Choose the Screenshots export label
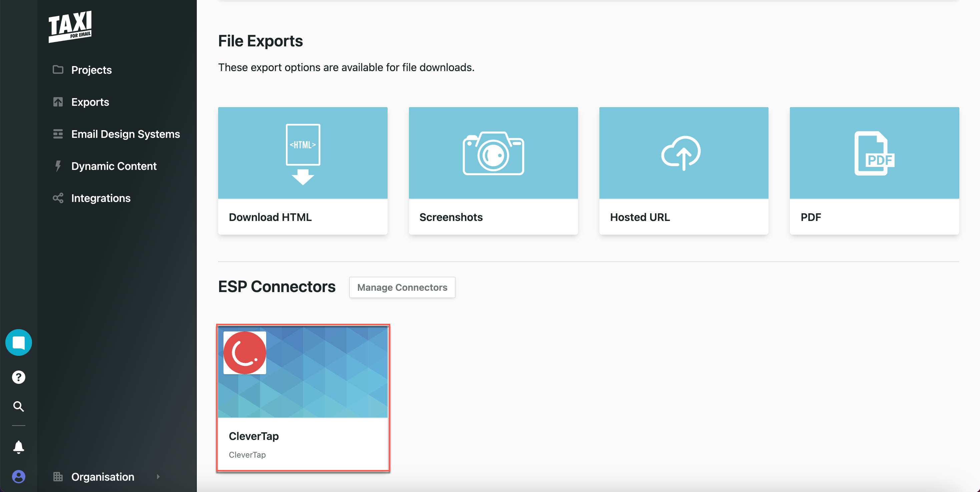Viewport: 980px width, 492px height. (451, 217)
